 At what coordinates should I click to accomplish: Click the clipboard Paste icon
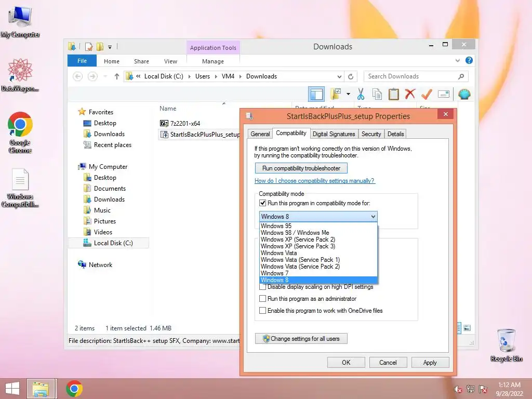pyautogui.click(x=394, y=94)
